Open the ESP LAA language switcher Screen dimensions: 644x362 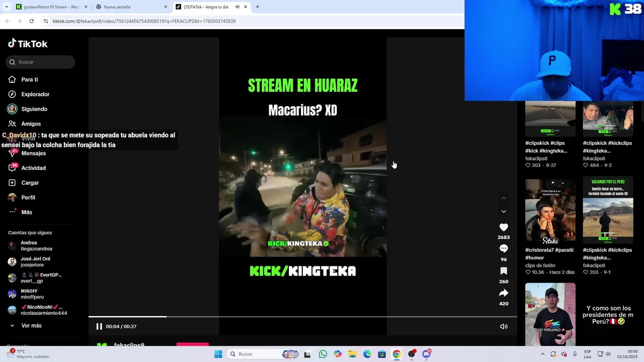click(588, 354)
